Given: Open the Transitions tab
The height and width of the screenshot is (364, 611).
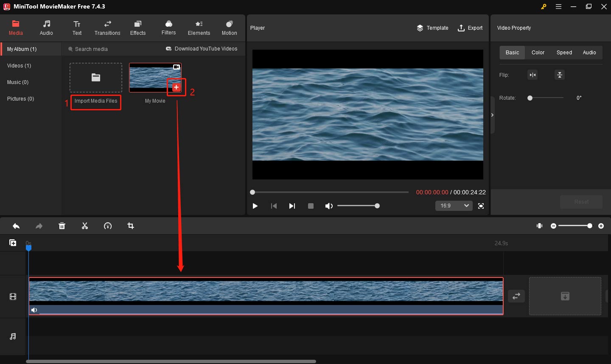Looking at the screenshot, I should (107, 28).
